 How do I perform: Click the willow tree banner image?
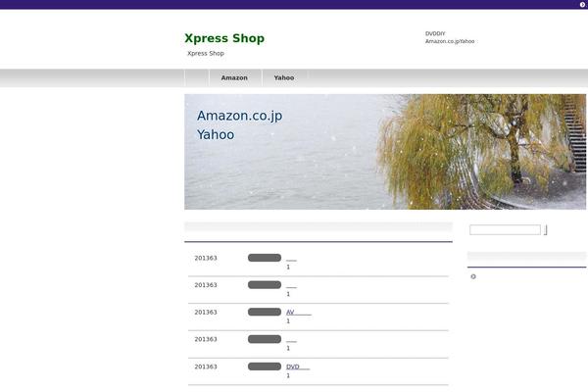tap(385, 152)
